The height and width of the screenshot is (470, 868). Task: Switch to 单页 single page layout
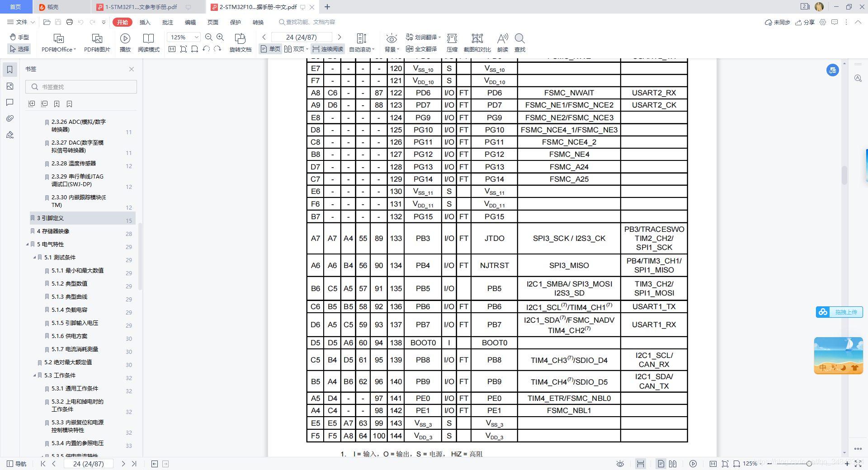point(270,49)
